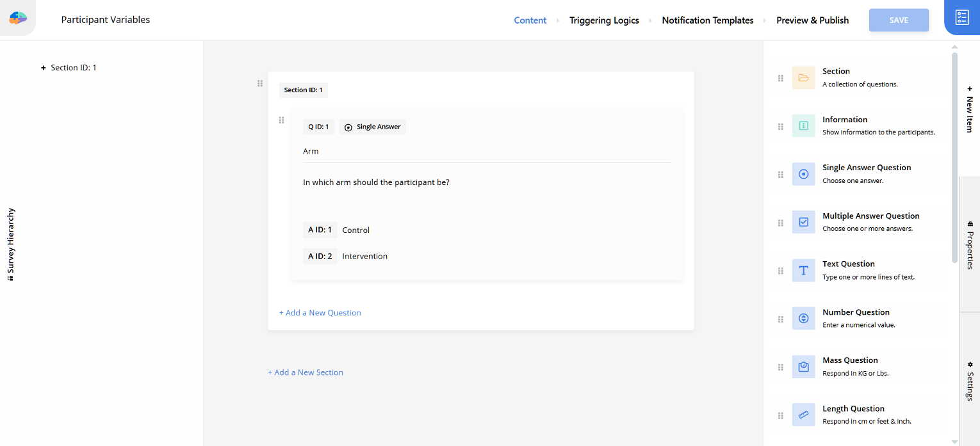
Task: Click the Single Answer Question icon
Action: pyautogui.click(x=803, y=174)
